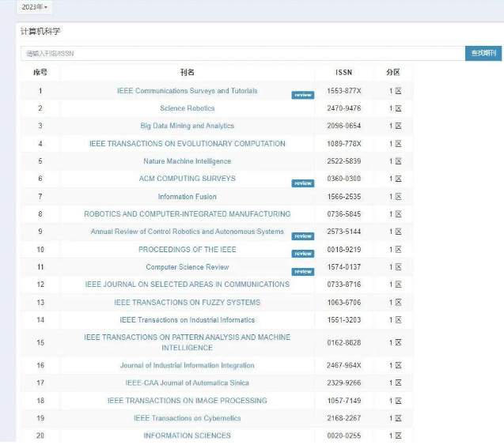This screenshot has height=445, width=504.
Task: Click the 刊名 column header
Action: (187, 72)
